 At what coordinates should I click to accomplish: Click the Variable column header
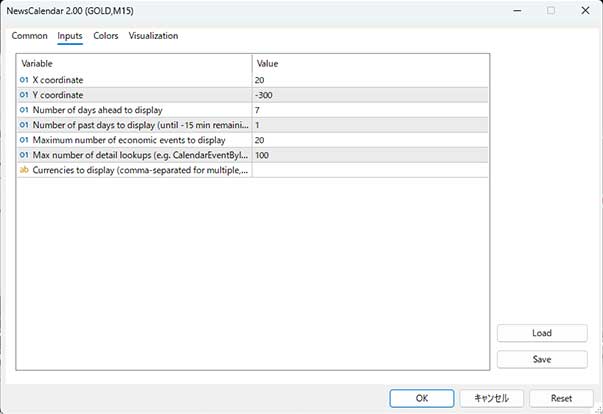135,63
